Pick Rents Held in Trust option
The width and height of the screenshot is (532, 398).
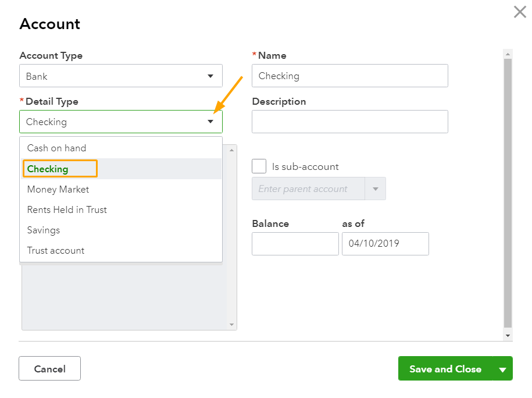[67, 210]
